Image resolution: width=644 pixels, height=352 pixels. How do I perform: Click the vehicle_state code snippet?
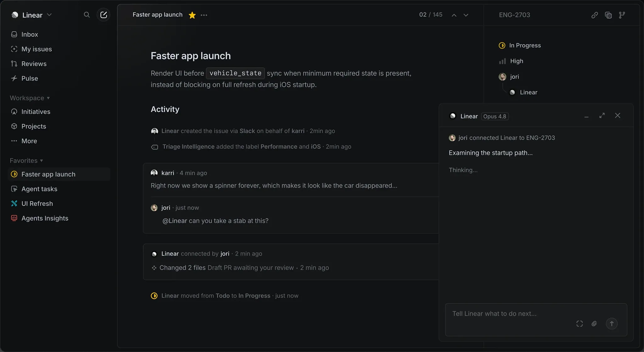click(x=235, y=73)
